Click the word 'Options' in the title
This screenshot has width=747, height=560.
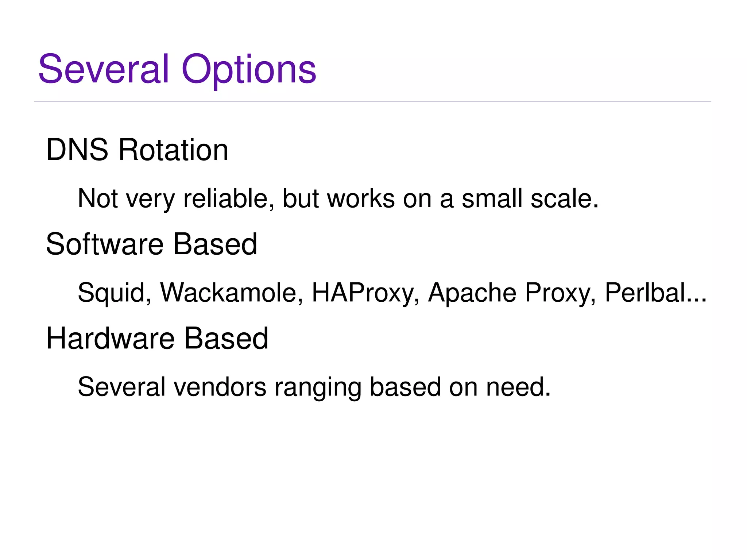coord(249,70)
